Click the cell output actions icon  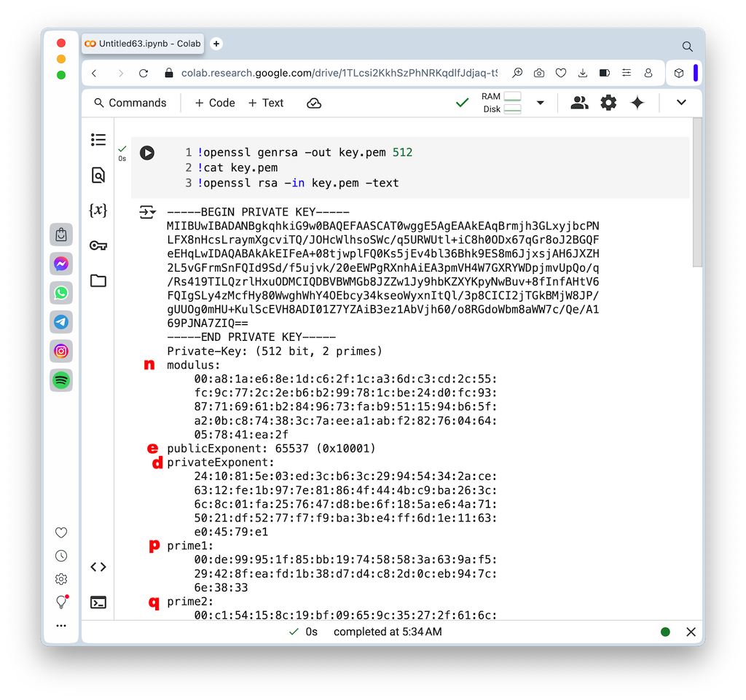coord(147,212)
